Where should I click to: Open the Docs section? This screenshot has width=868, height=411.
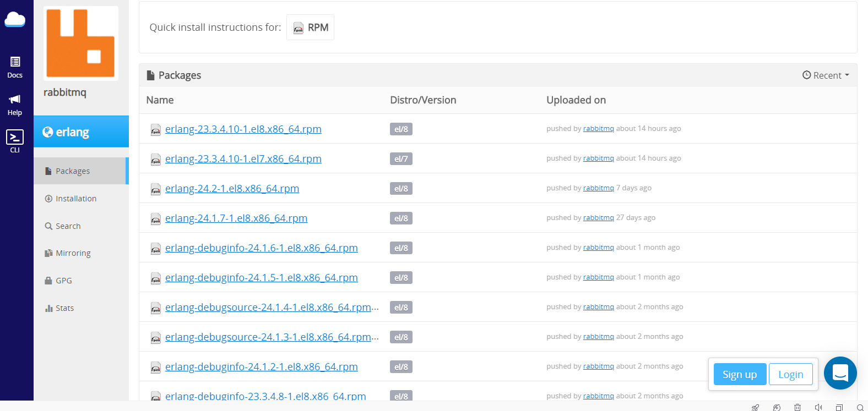[15, 68]
